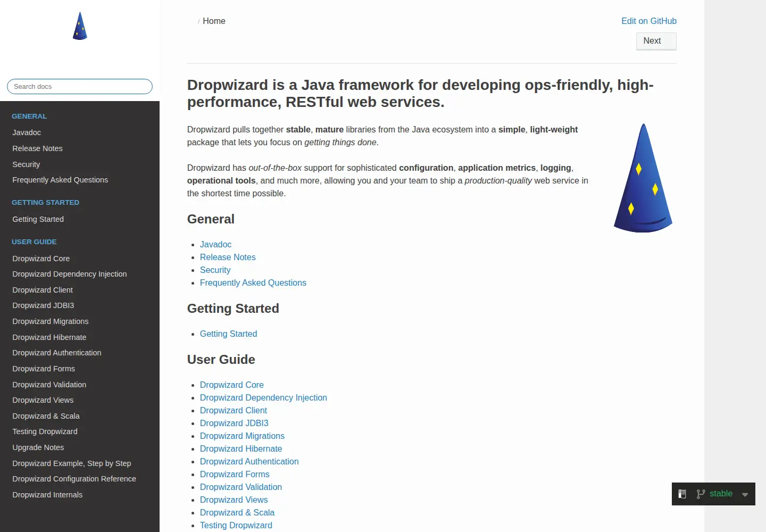
Task: Follow Dropwizard Dependency Injection content link
Action: coord(263,397)
